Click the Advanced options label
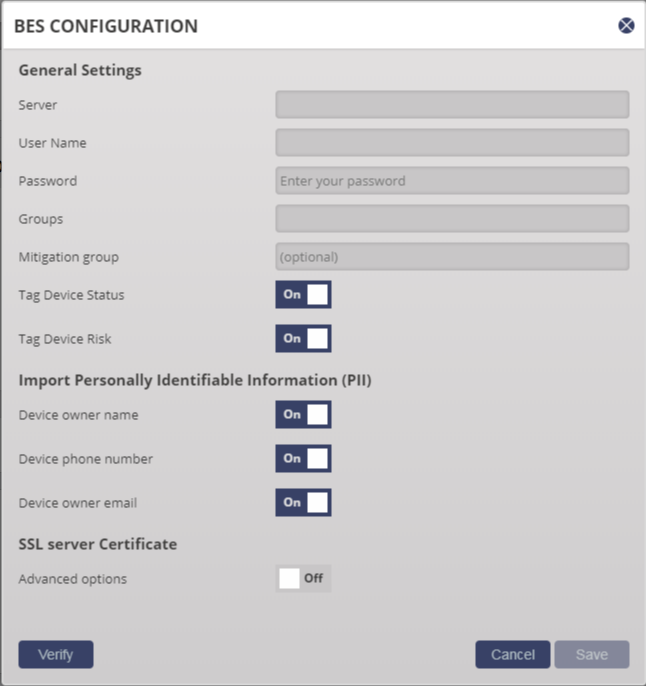646x686 pixels. point(73,579)
